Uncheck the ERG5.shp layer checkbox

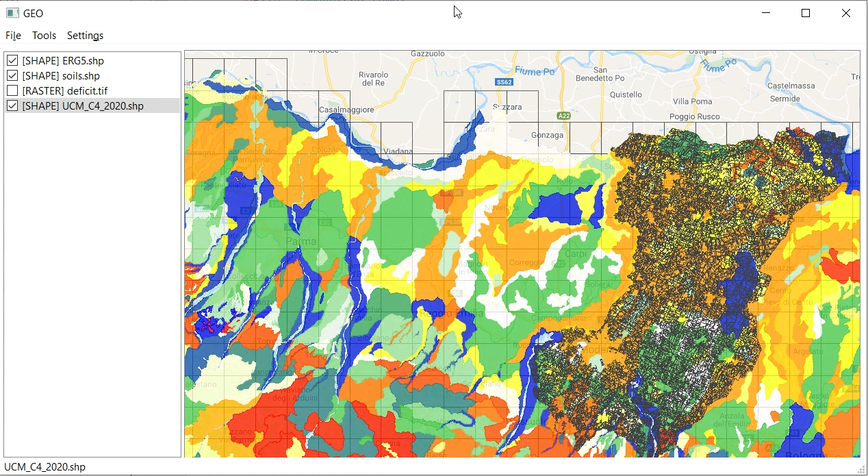12,61
